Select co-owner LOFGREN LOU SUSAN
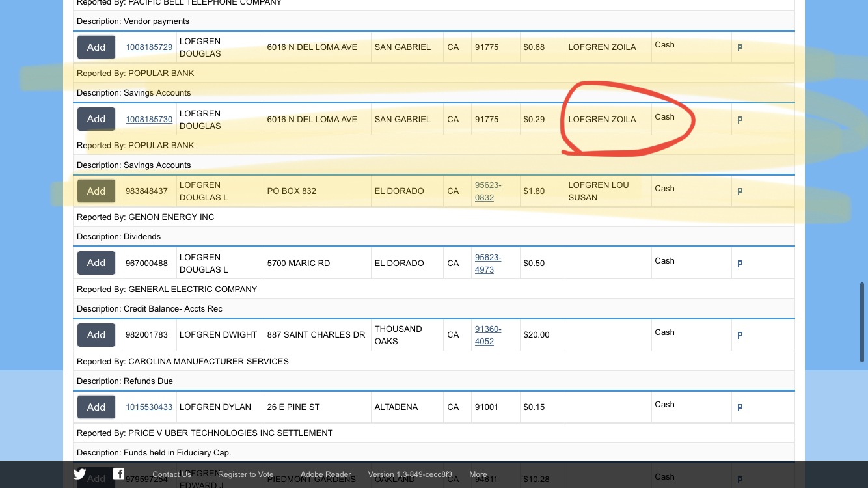 (x=599, y=191)
